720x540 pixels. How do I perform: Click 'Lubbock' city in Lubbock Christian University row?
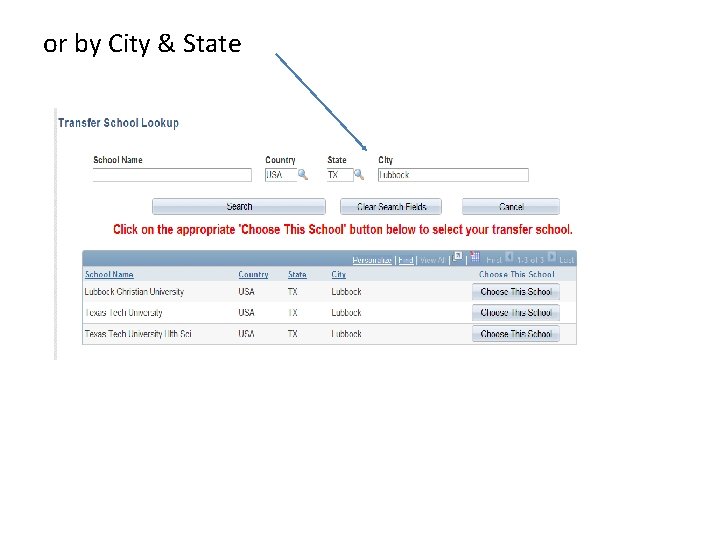346,292
